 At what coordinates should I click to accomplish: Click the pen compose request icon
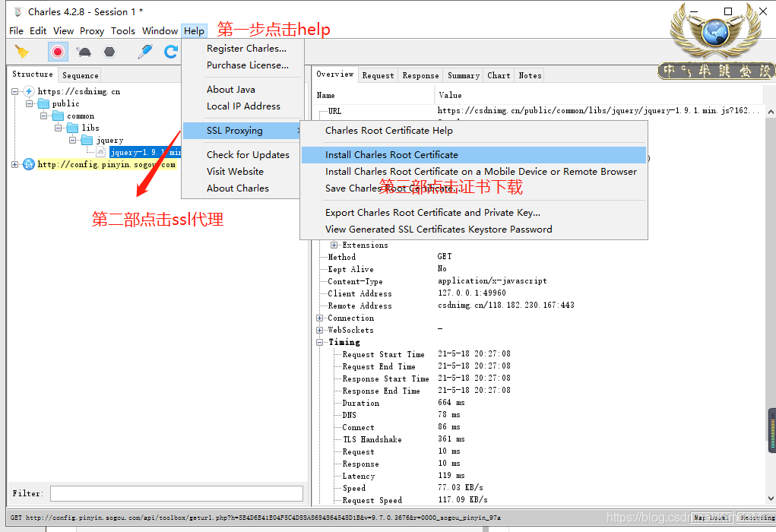pyautogui.click(x=145, y=52)
